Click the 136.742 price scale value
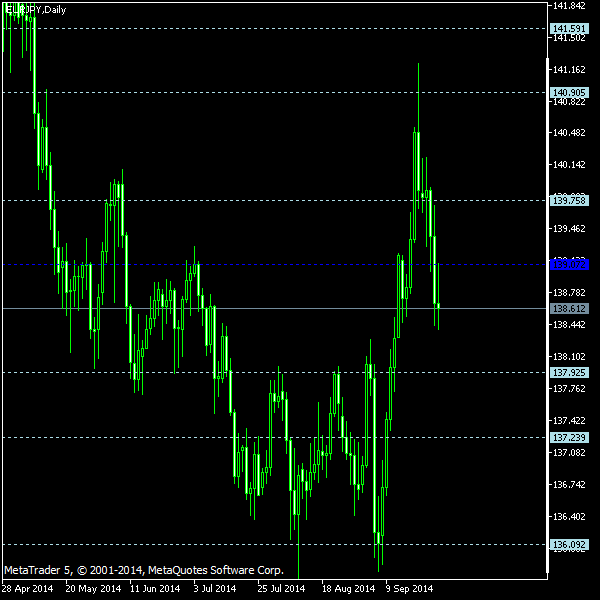 coord(569,485)
